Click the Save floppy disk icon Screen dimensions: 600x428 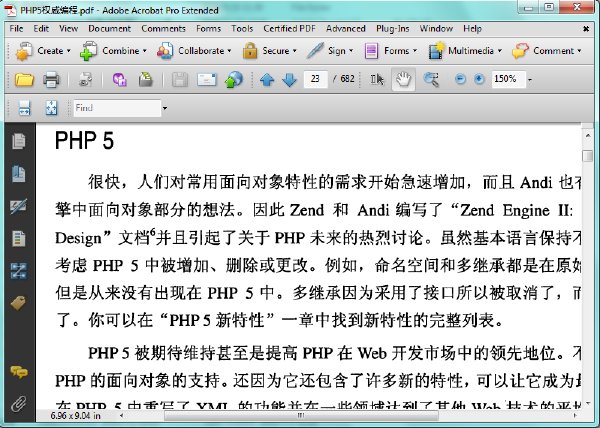point(180,80)
